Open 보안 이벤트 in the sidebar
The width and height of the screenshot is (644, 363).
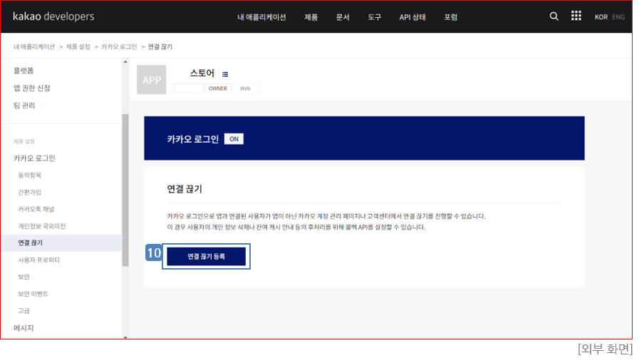tap(33, 294)
